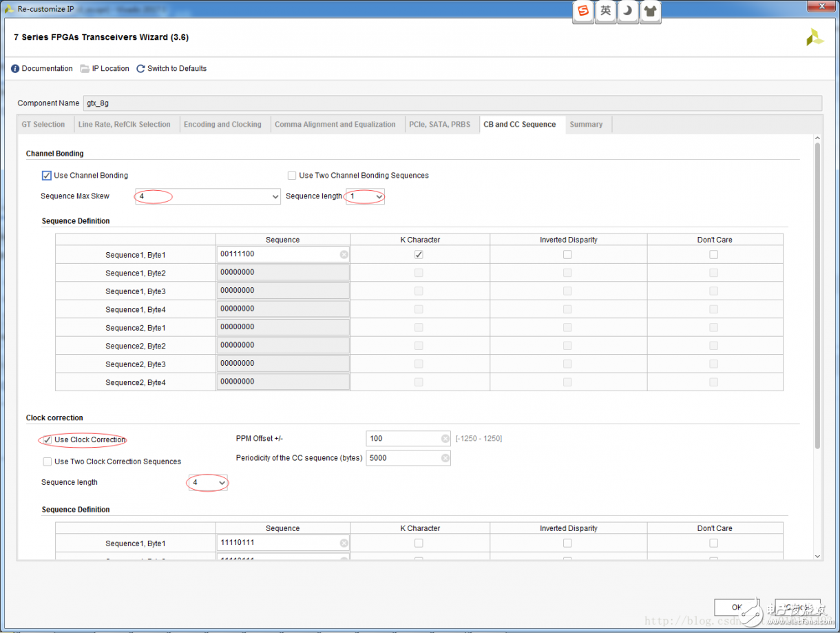Clear the Sequence1 Byte1 channel bonding value
The width and height of the screenshot is (840, 633).
click(x=344, y=255)
